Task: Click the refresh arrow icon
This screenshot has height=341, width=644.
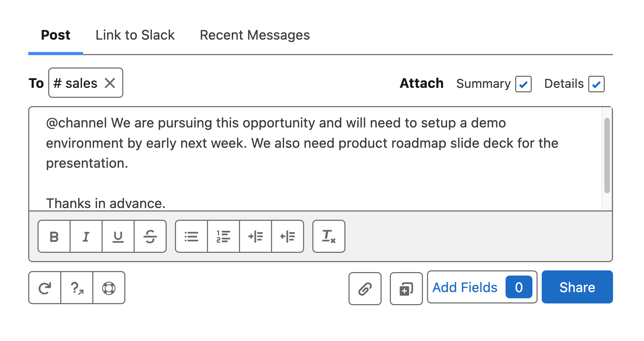Action: point(45,288)
